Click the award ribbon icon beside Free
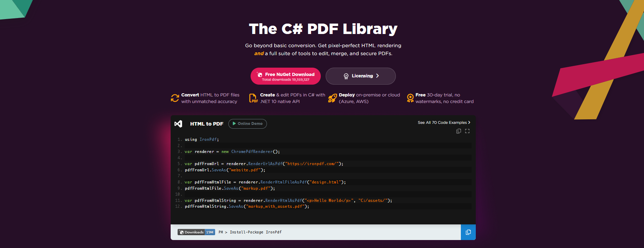Screen dimensions: 644x248 [x=410, y=98]
